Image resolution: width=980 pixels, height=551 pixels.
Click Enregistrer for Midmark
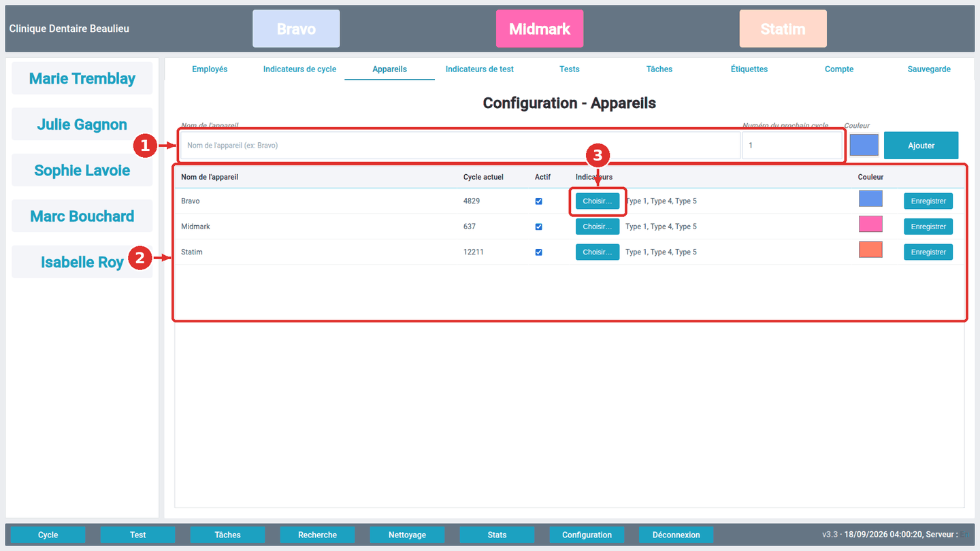coord(928,227)
